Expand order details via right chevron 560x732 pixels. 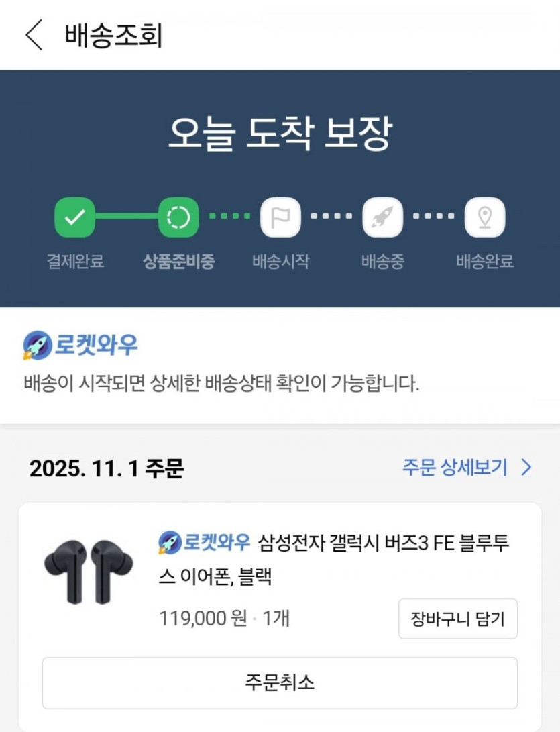(x=526, y=468)
